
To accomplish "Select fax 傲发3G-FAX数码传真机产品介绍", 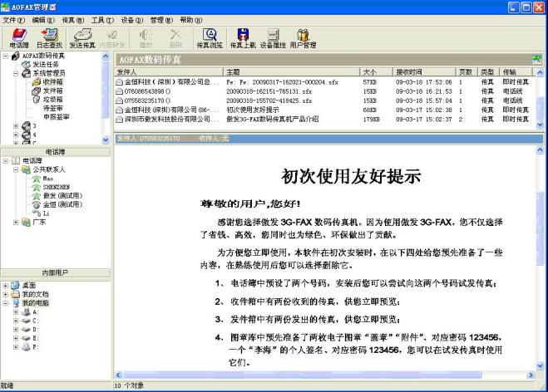I will (323, 119).
